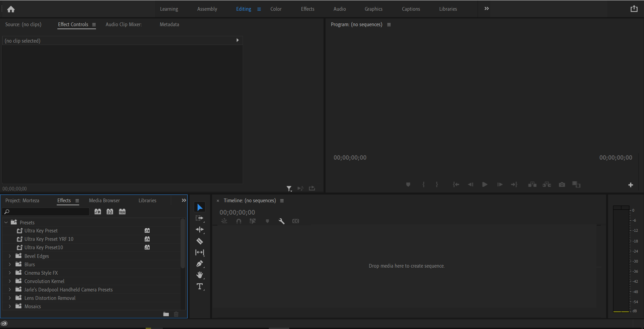Viewport: 644px width, 329px height.
Task: Show hidden panel tabs in Project group
Action: (184, 201)
